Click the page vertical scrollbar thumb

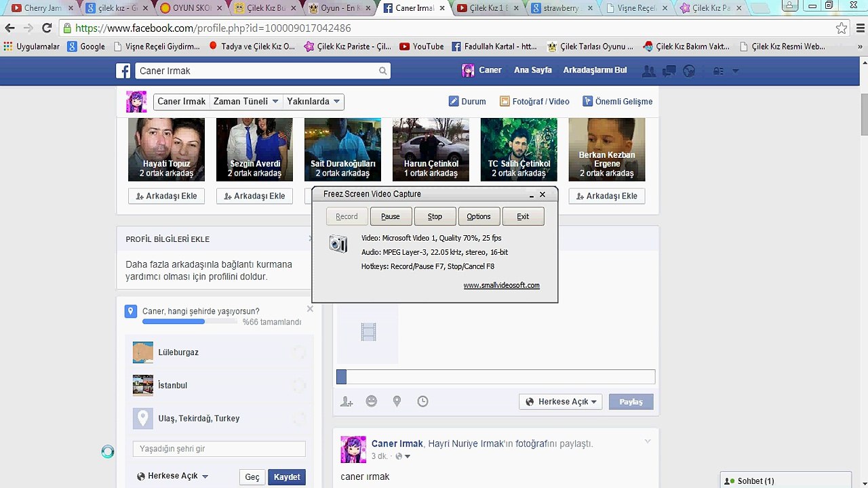pyautogui.click(x=863, y=114)
